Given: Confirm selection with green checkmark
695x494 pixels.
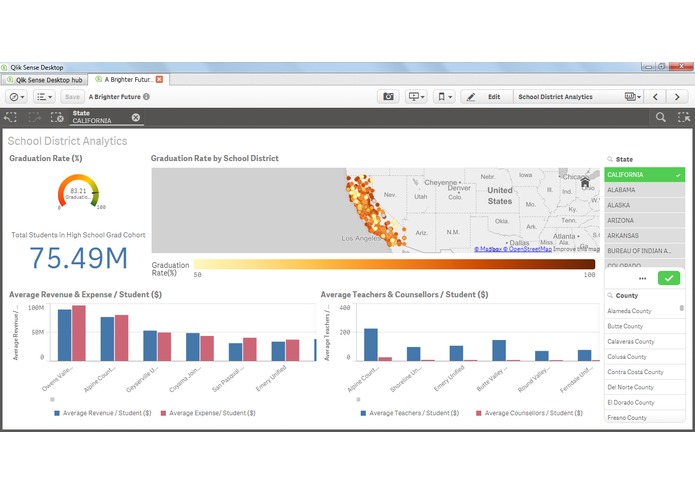Looking at the screenshot, I should (x=669, y=278).
